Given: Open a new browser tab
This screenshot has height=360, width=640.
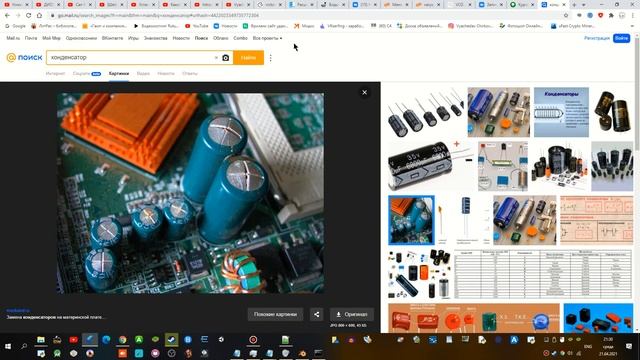Looking at the screenshot, I should pyautogui.click(x=574, y=4).
